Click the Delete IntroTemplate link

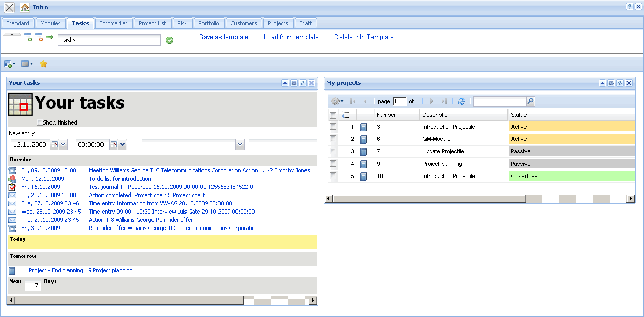[364, 37]
